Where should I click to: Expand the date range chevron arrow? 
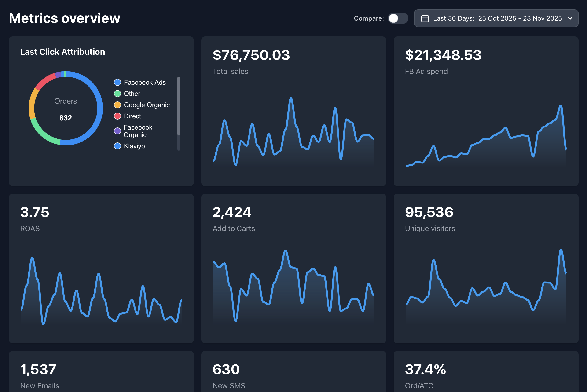point(570,18)
